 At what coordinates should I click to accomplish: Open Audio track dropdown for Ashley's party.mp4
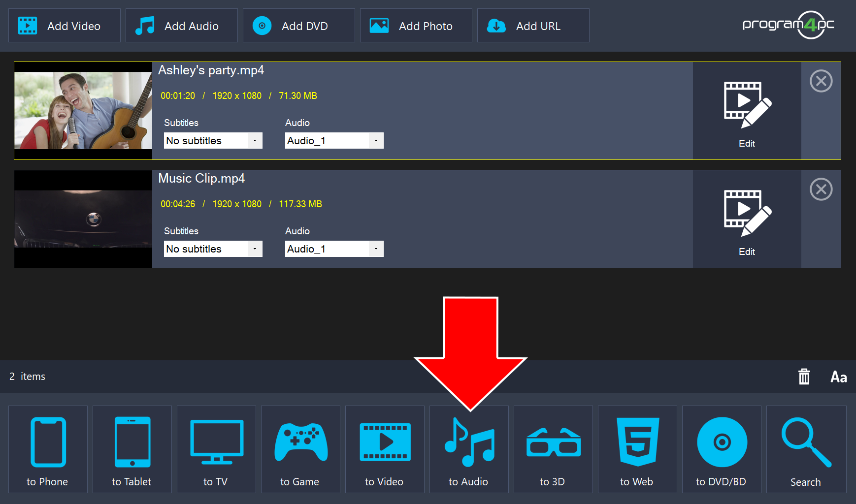(334, 141)
